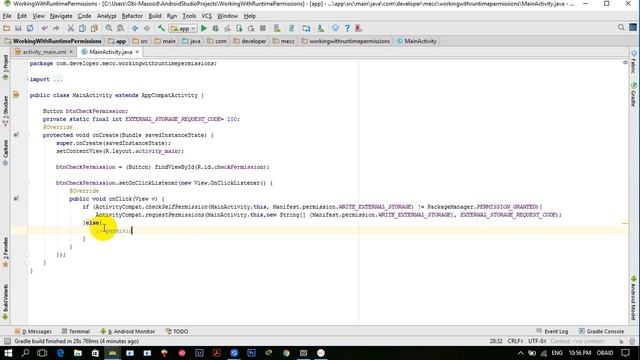Click the Help question mark icon
The height and width of the screenshot is (360, 640).
click(347, 28)
